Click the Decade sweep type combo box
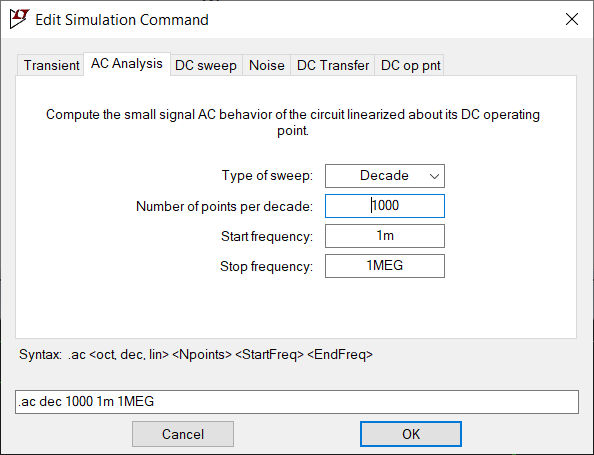The image size is (594, 455). coord(385,176)
